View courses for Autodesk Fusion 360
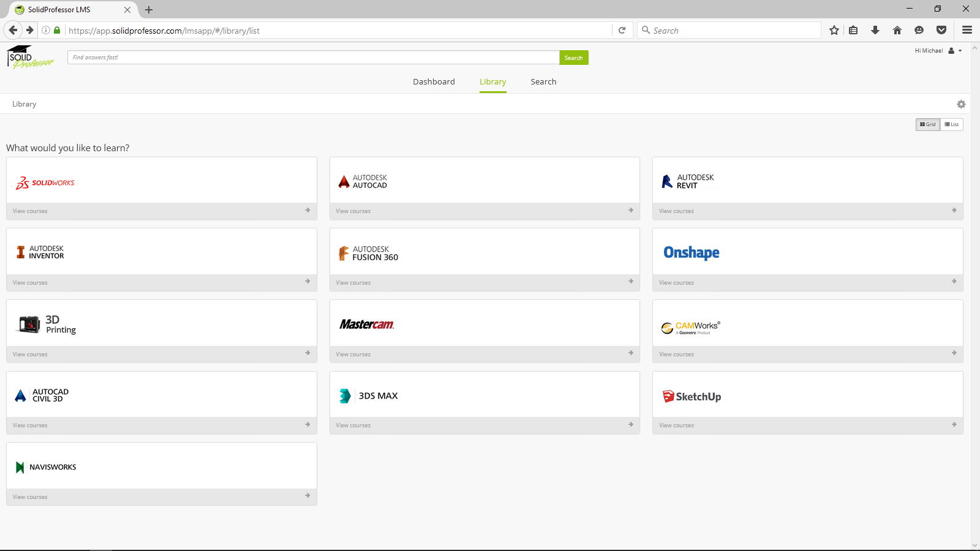The width and height of the screenshot is (980, 551). pos(353,282)
